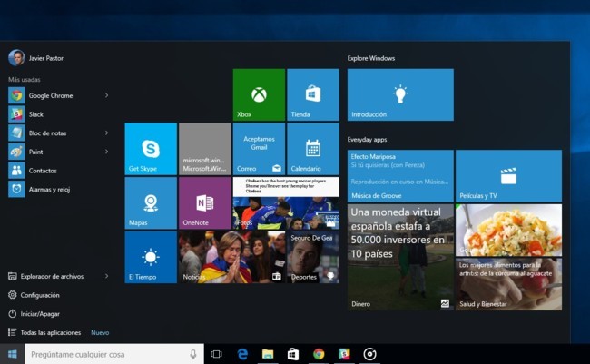This screenshot has width=590, height=364.
Task: Expand the Bloc de notas arrow
Action: (x=106, y=133)
